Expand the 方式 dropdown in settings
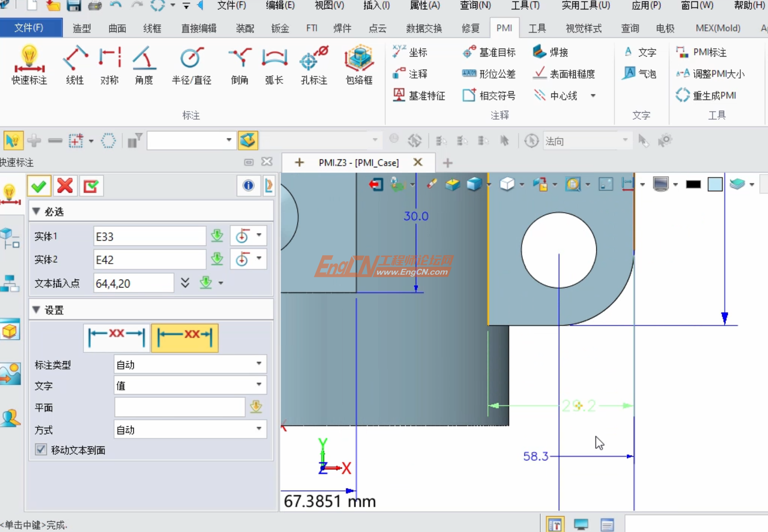Screen dimensions: 768x532 (x=258, y=429)
